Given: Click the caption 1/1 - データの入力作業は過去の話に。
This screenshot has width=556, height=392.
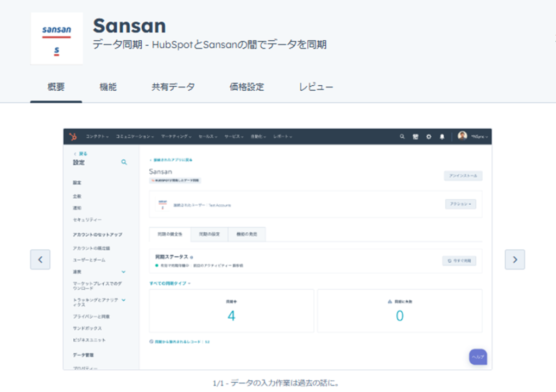Looking at the screenshot, I should pyautogui.click(x=276, y=383).
